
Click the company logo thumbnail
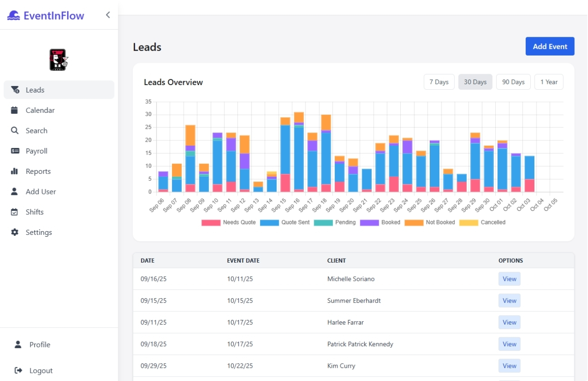[59, 60]
